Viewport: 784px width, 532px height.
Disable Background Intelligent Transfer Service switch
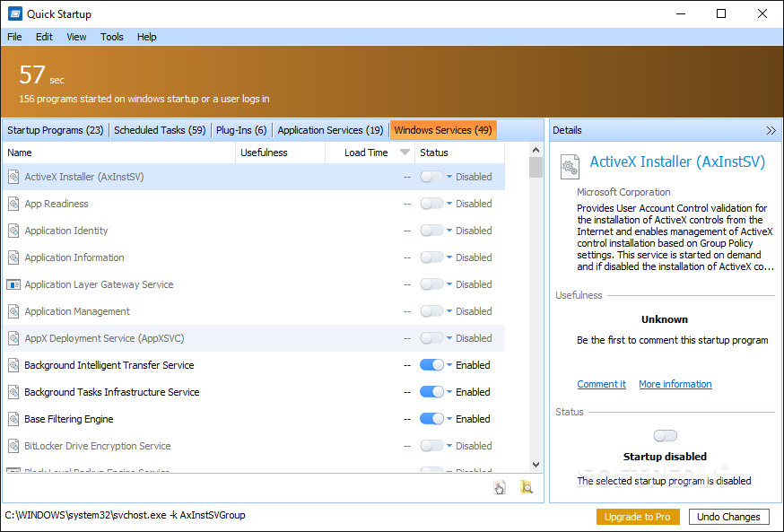tap(431, 365)
